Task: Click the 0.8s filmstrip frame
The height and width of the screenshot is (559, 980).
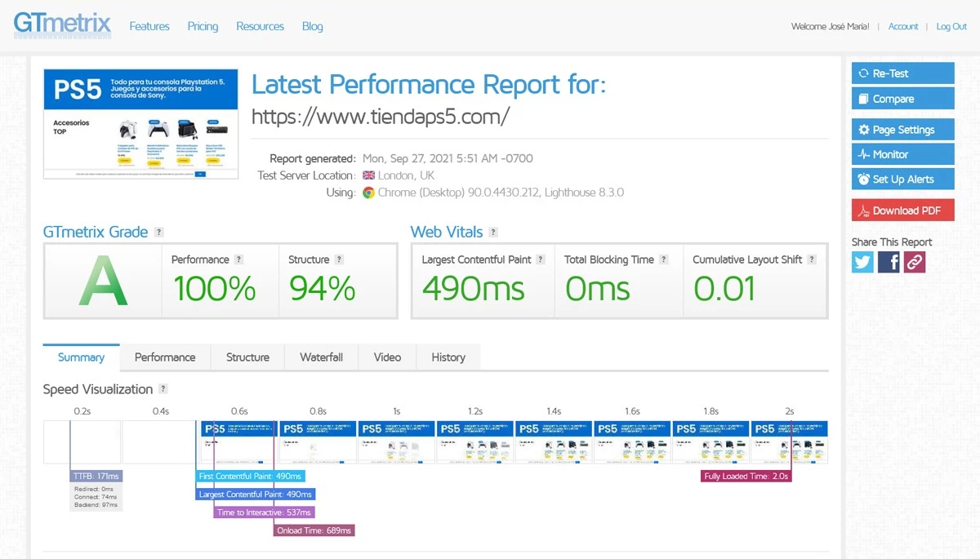Action: pos(318,442)
